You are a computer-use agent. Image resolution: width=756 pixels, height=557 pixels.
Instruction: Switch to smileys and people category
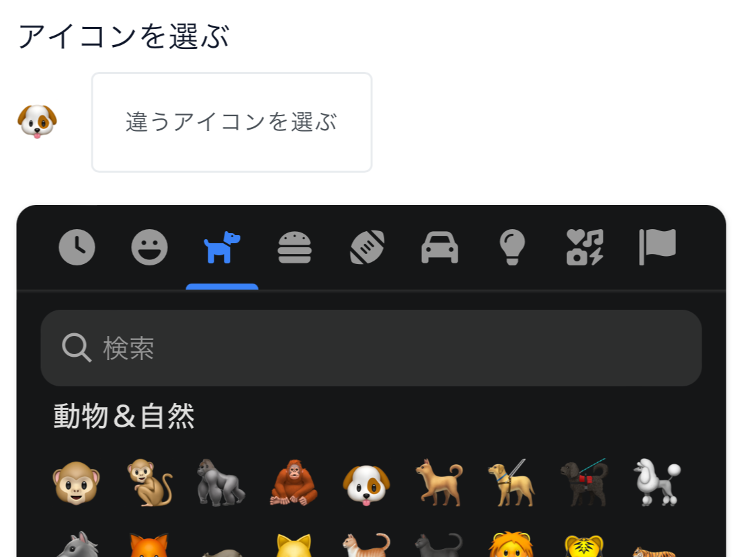149,247
